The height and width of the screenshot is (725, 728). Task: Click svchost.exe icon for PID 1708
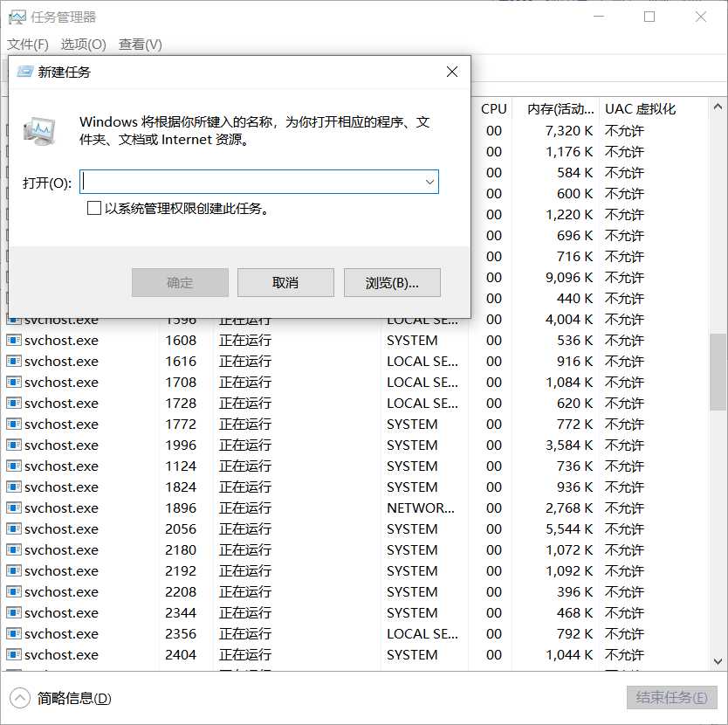coord(13,382)
